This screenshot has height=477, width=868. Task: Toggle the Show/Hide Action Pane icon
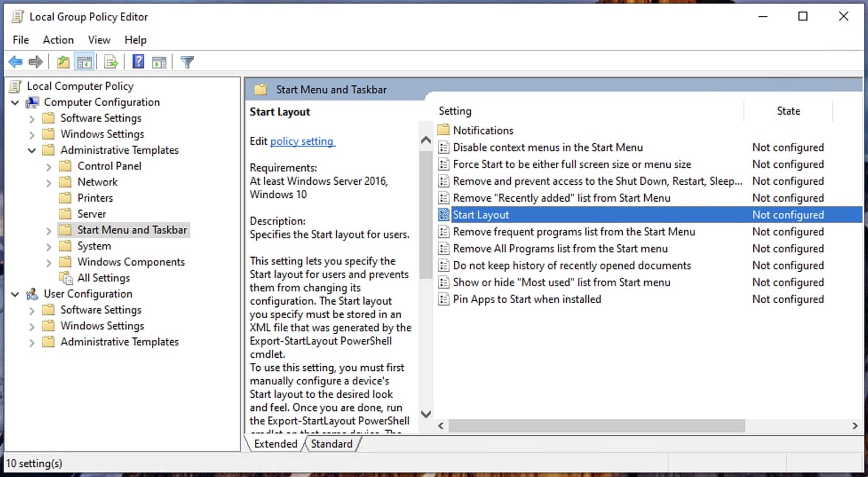click(x=159, y=61)
